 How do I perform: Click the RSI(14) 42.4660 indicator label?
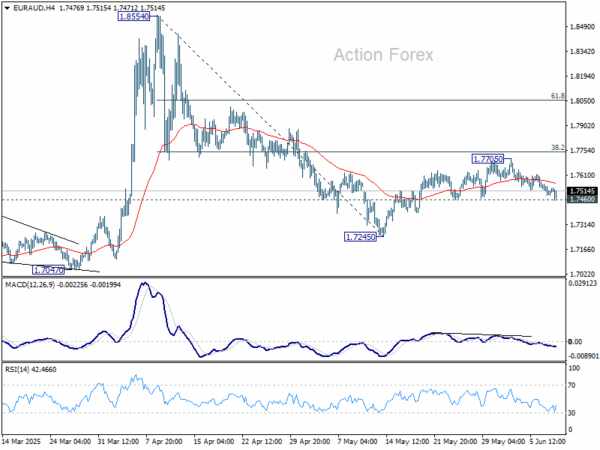tap(31, 370)
